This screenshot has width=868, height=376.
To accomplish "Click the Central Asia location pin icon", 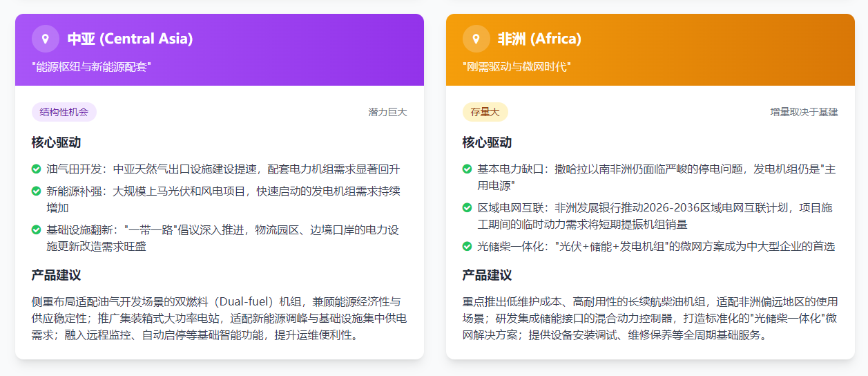I will (46, 39).
